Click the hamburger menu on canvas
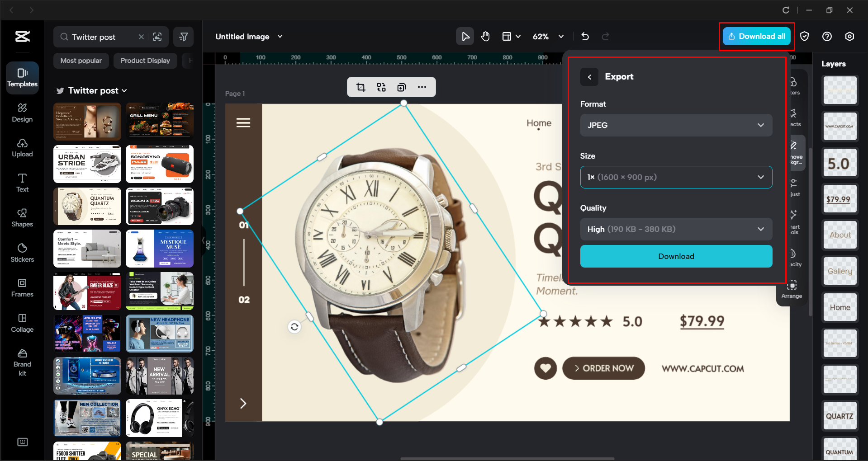 (243, 122)
